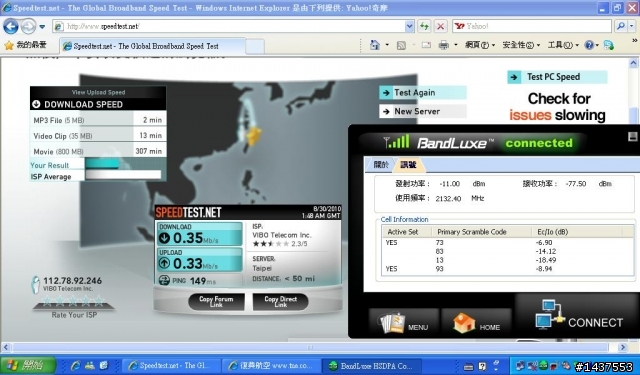Screen dimensions: 640x375
Task: Click Copy Forum Link button
Action: (x=216, y=302)
